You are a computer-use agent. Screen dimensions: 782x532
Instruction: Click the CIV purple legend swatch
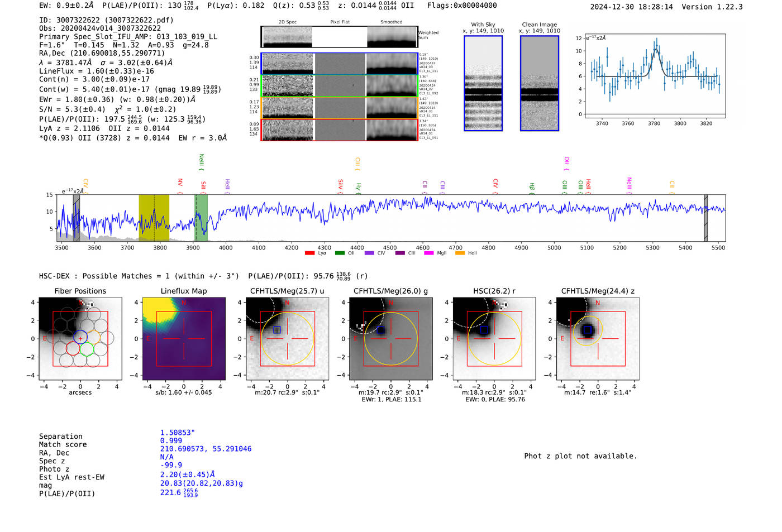(x=369, y=253)
